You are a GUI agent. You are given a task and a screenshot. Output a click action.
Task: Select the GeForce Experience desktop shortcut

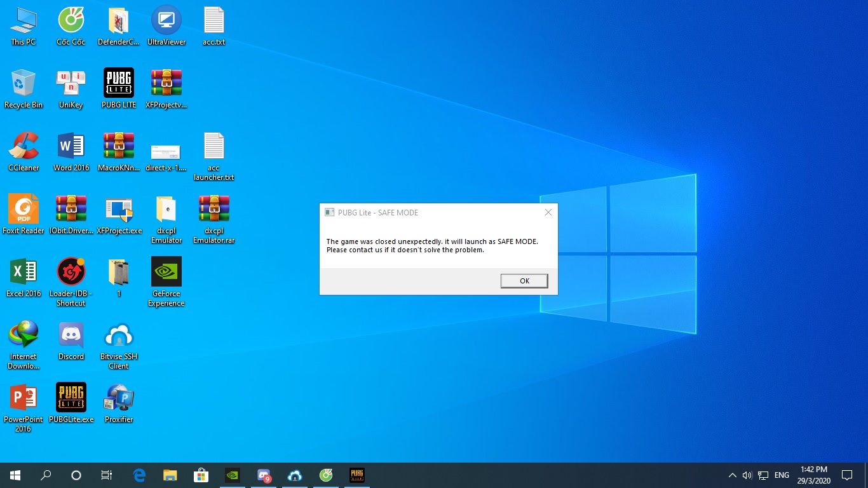click(166, 283)
